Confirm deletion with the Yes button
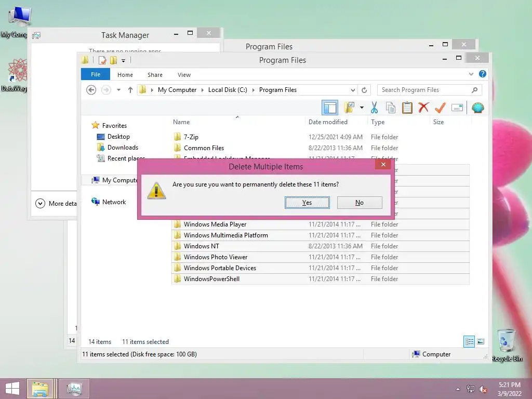The image size is (532, 399). pyautogui.click(x=307, y=203)
